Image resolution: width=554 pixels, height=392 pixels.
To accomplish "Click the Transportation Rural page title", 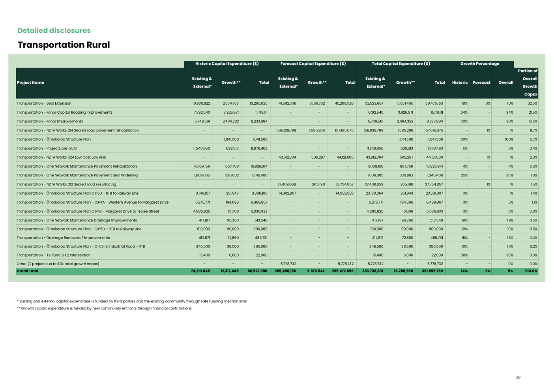I will coord(63,45).
